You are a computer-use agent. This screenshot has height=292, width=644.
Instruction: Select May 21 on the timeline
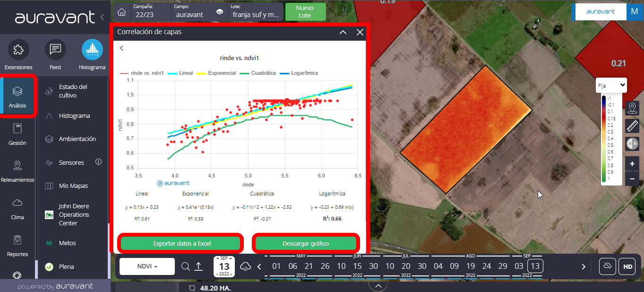[x=309, y=266]
